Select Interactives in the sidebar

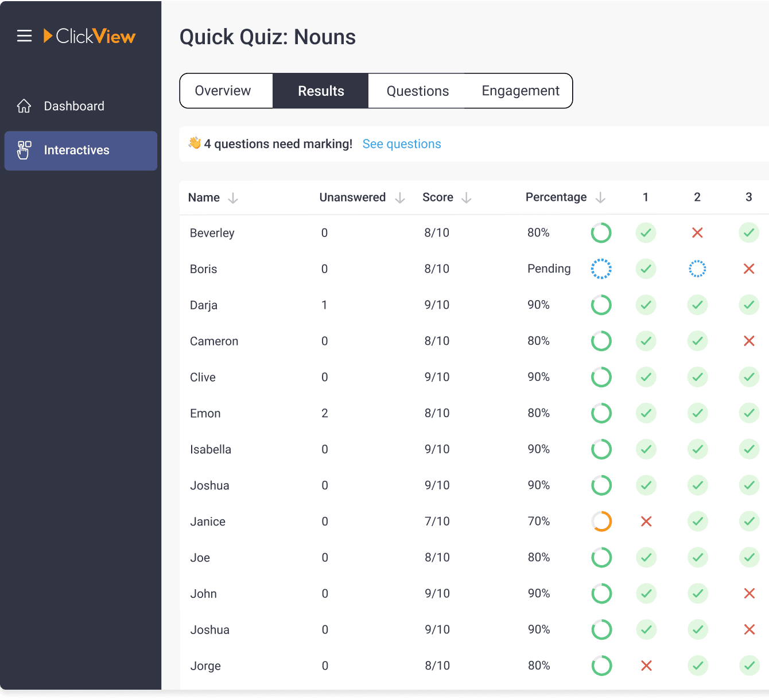point(81,151)
